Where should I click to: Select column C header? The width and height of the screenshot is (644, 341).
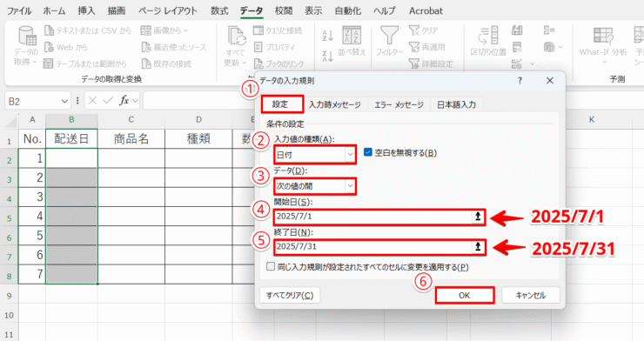click(x=131, y=120)
